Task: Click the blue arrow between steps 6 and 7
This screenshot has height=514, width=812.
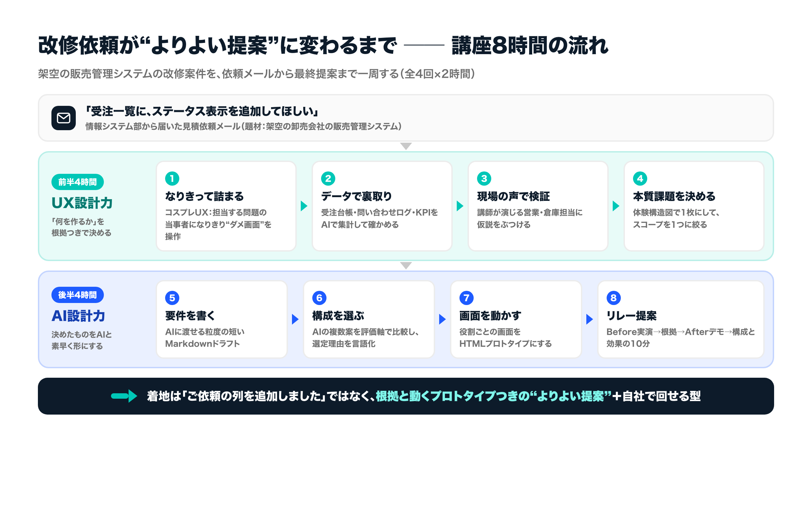Action: click(443, 319)
